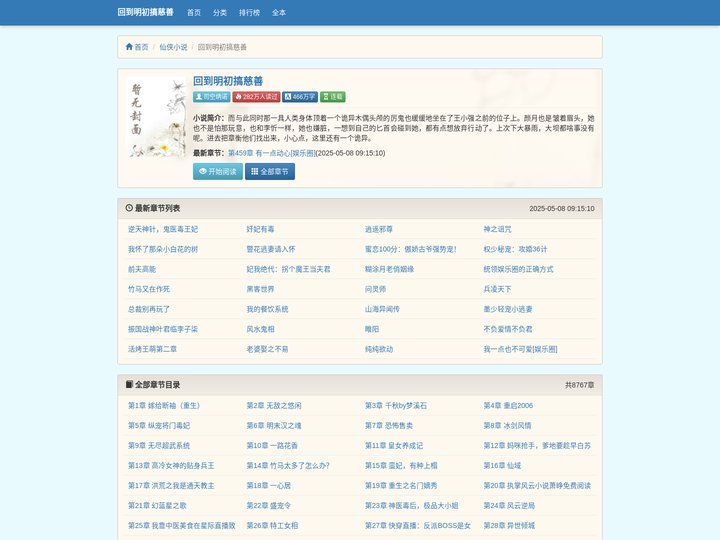Open chapter 第10章 一路花香
Viewport: 720px width, 540px height.
pyautogui.click(x=272, y=446)
